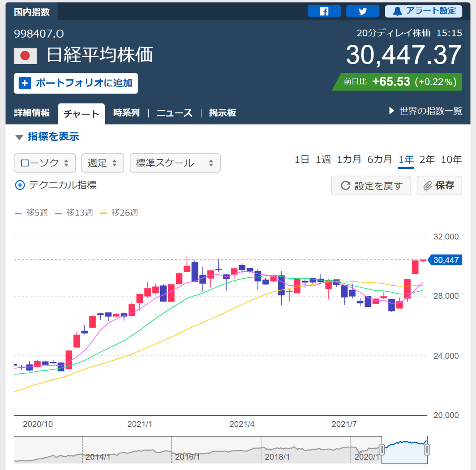Viewport: 476px width, 470px height.
Task: Click the 2021/4 x-axis label
Action: coord(242,424)
